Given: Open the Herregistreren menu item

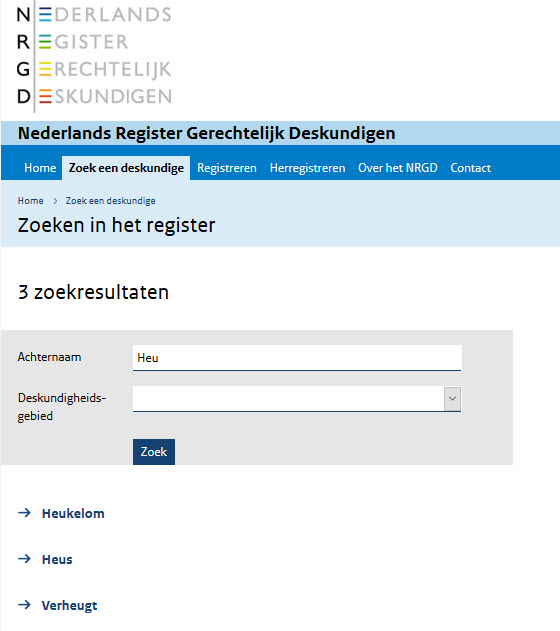Looking at the screenshot, I should point(307,168).
